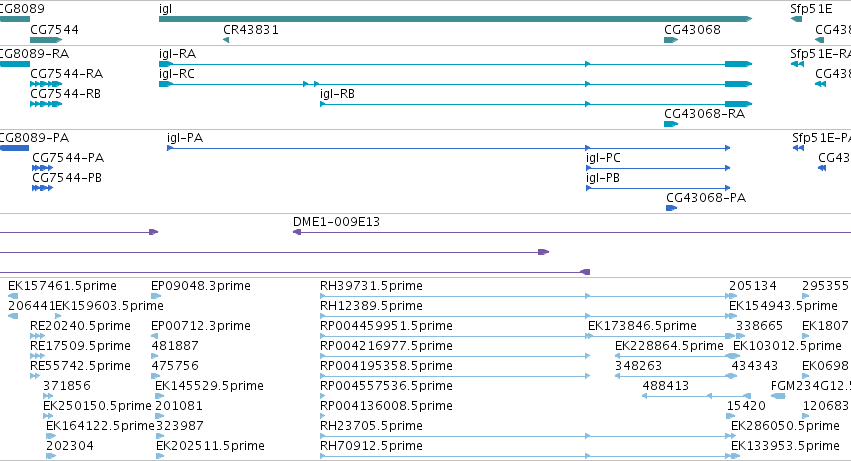
Task: Click the CG43068-PA protein glyph
Action: 671,208
